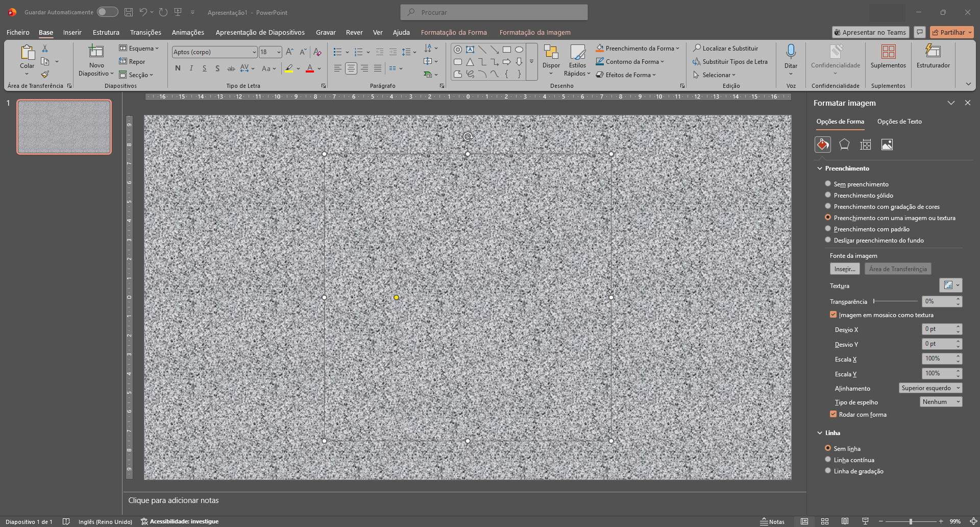Screen dimensions: 980x527
Task: Select Linha de gradação option
Action: point(828,471)
